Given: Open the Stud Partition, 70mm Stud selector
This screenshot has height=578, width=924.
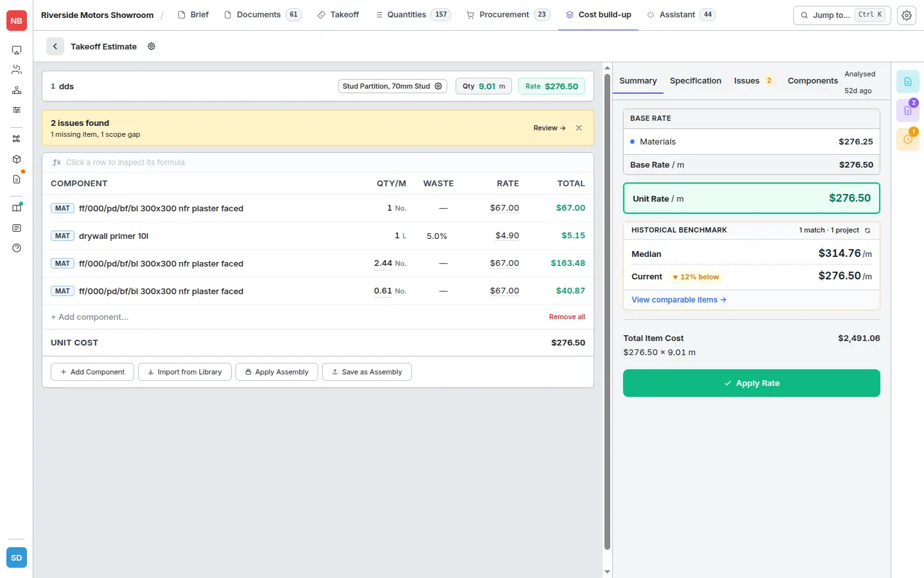Looking at the screenshot, I should coord(392,86).
